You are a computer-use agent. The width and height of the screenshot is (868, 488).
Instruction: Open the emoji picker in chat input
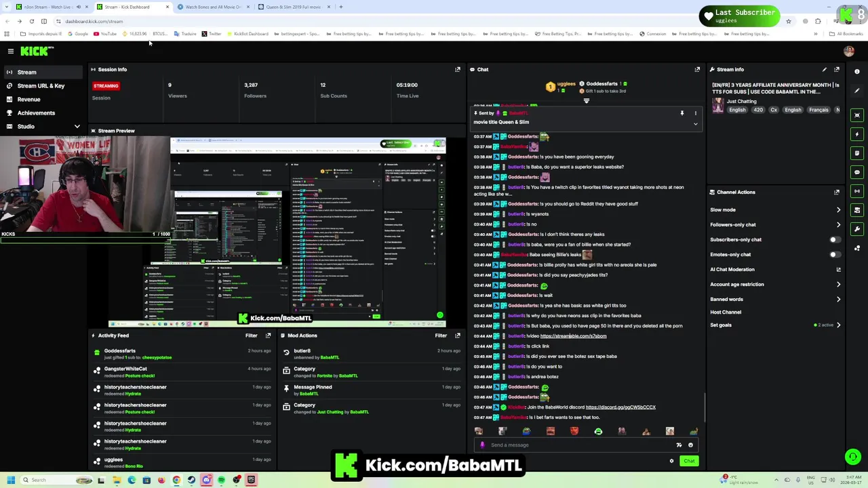click(690, 445)
